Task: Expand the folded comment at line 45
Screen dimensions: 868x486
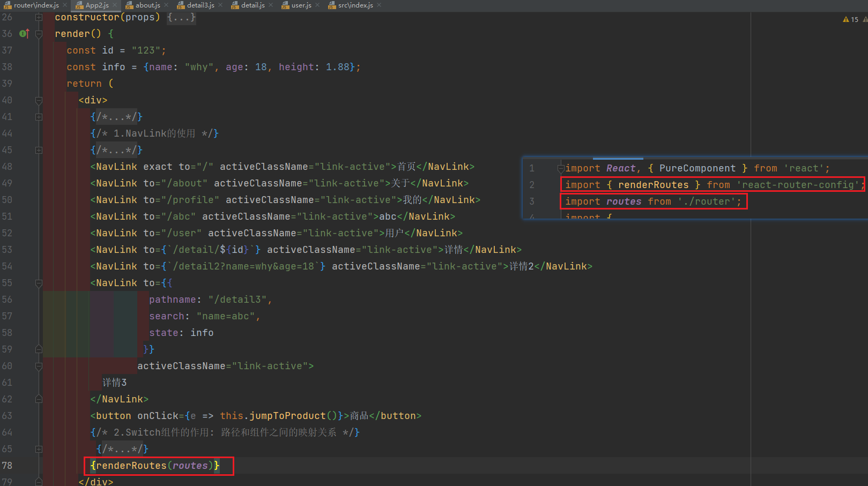Action: coord(39,150)
